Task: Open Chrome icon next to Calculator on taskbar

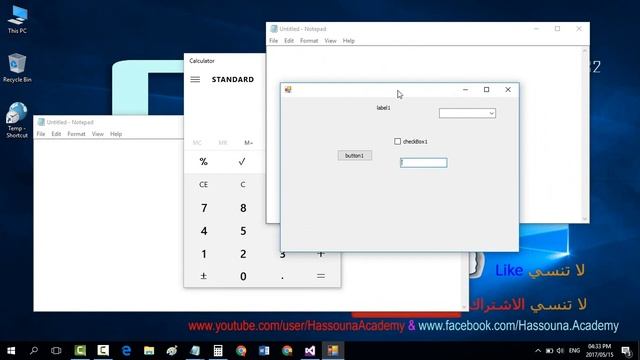Action: [241, 351]
